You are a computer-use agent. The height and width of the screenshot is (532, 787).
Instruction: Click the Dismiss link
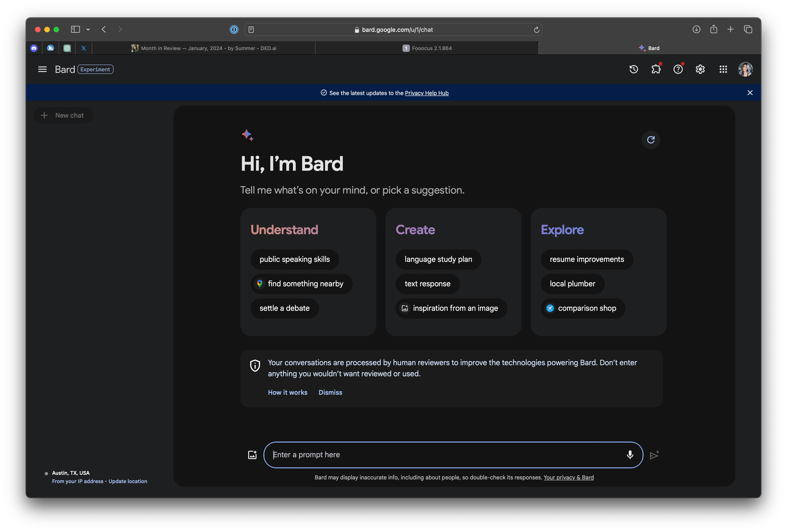[x=330, y=392]
